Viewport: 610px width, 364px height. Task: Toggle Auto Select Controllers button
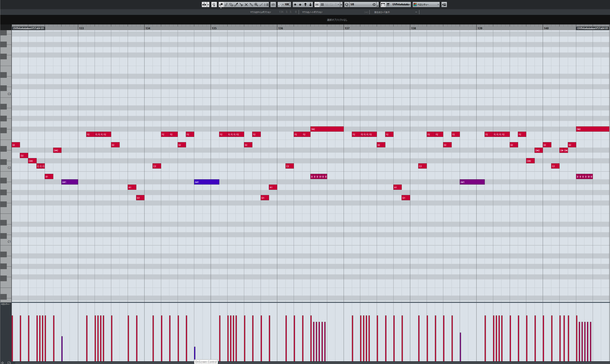pos(272,4)
